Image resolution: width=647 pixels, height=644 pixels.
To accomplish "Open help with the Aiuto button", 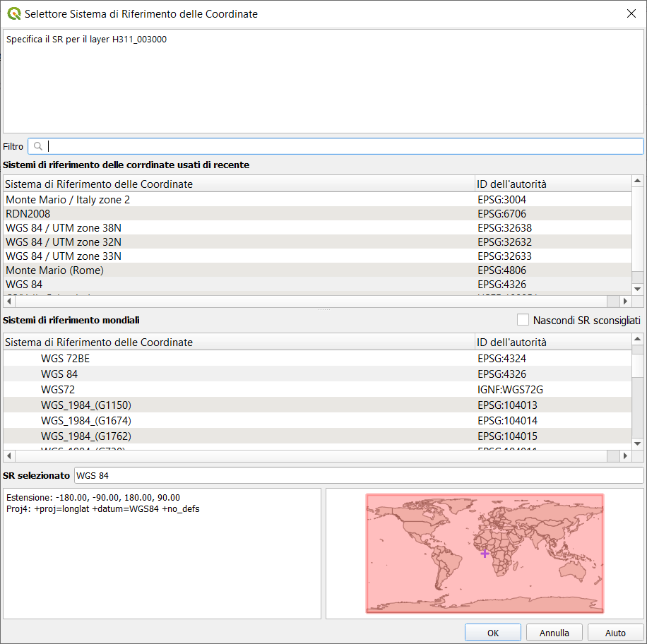I will click(x=615, y=633).
